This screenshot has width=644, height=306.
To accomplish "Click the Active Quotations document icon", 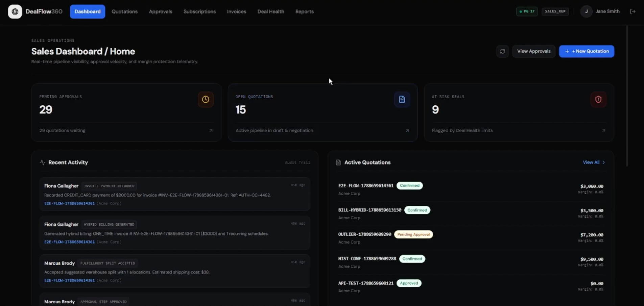I will (x=338, y=162).
